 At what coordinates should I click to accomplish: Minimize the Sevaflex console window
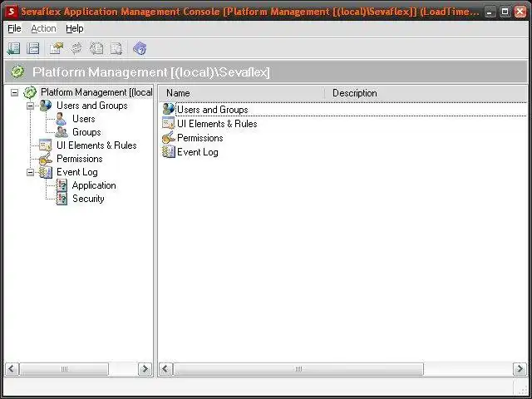pyautogui.click(x=490, y=12)
